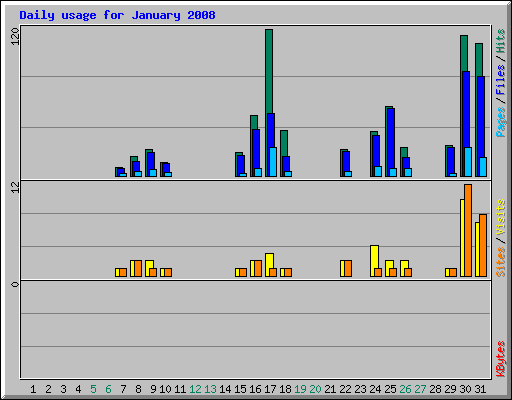Viewport: 512px width, 400px height.
Task: Select the orange Sites bar for day 31
Action: (483, 245)
